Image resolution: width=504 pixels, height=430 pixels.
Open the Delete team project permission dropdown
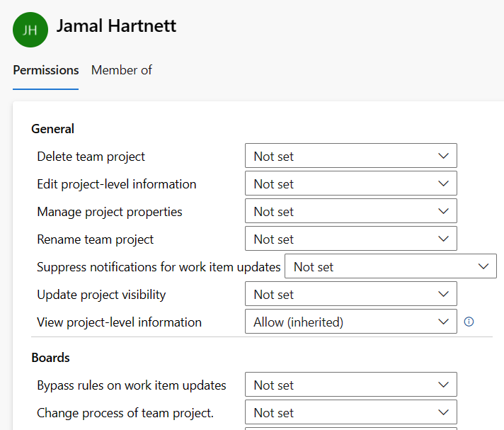tap(350, 156)
